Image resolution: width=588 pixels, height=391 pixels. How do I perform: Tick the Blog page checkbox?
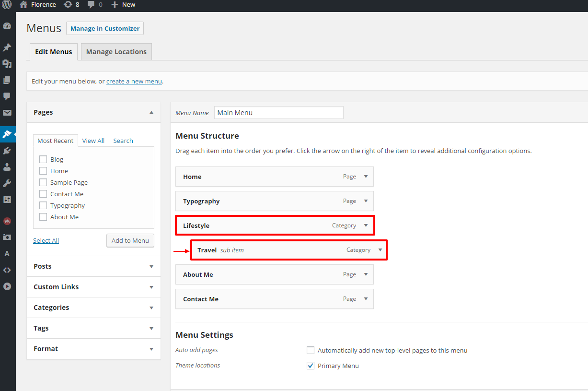pyautogui.click(x=43, y=159)
